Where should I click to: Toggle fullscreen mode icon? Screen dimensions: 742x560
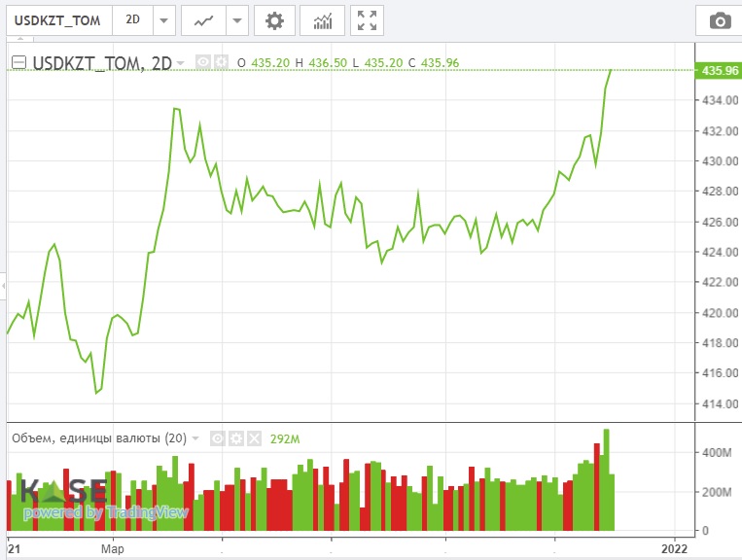pos(367,20)
